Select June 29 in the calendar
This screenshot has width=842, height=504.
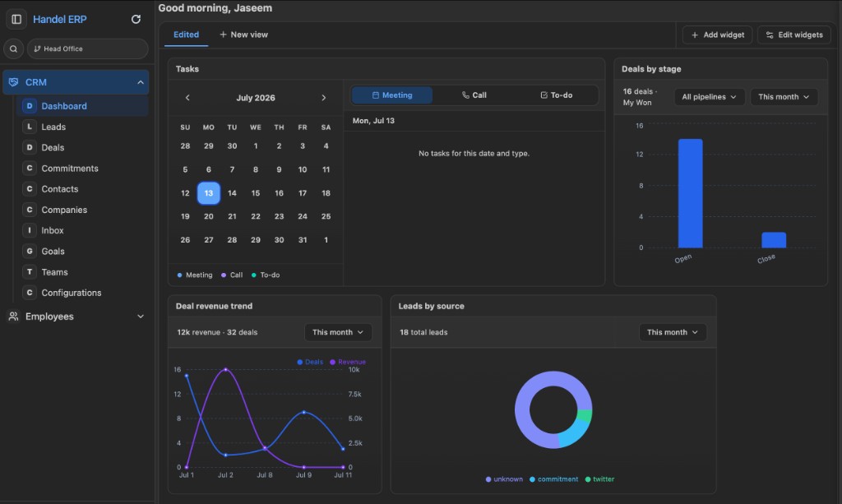pos(208,146)
